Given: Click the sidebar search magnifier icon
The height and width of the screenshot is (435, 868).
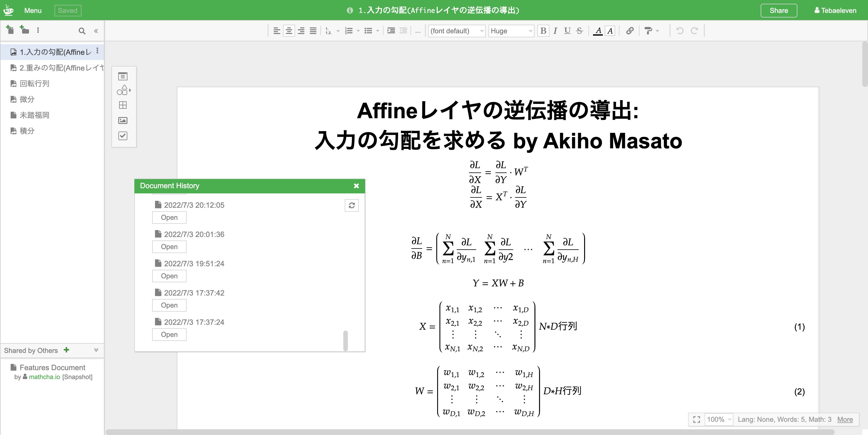Looking at the screenshot, I should pos(82,31).
